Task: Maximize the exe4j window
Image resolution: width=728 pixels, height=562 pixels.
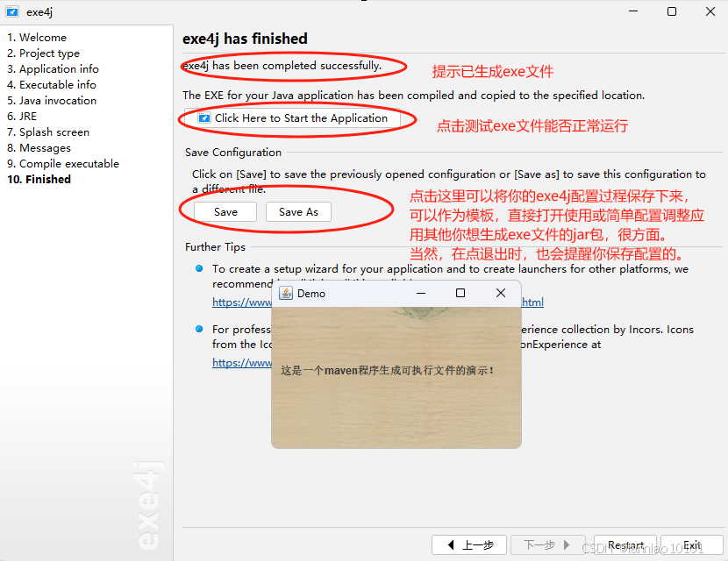Action: tap(671, 11)
